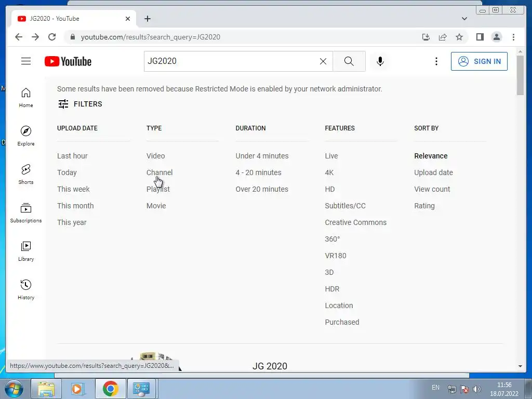This screenshot has height=399, width=532.
Task: Click the vertical page scrollbar thumb
Action: pyautogui.click(x=520, y=75)
